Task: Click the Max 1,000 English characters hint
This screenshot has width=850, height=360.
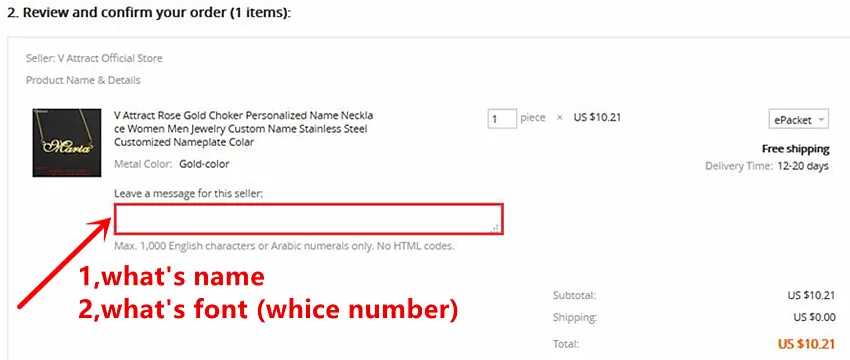Action: [x=284, y=246]
